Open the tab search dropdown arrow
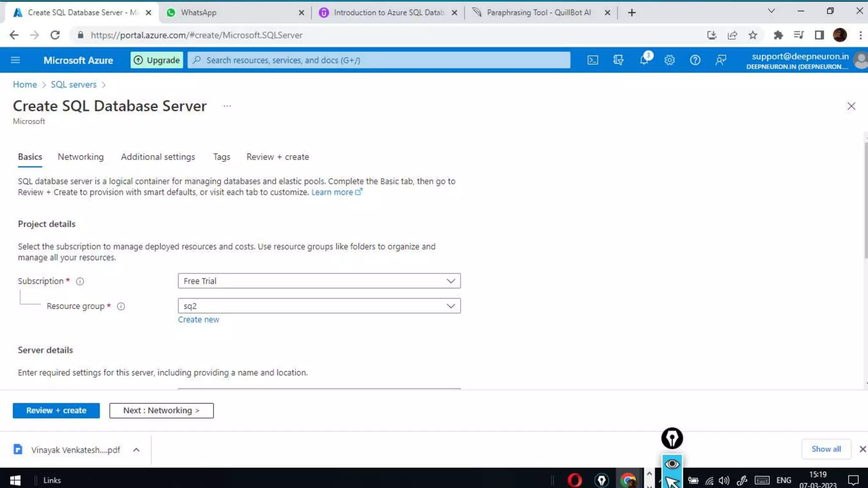The width and height of the screenshot is (868, 488). [x=771, y=11]
